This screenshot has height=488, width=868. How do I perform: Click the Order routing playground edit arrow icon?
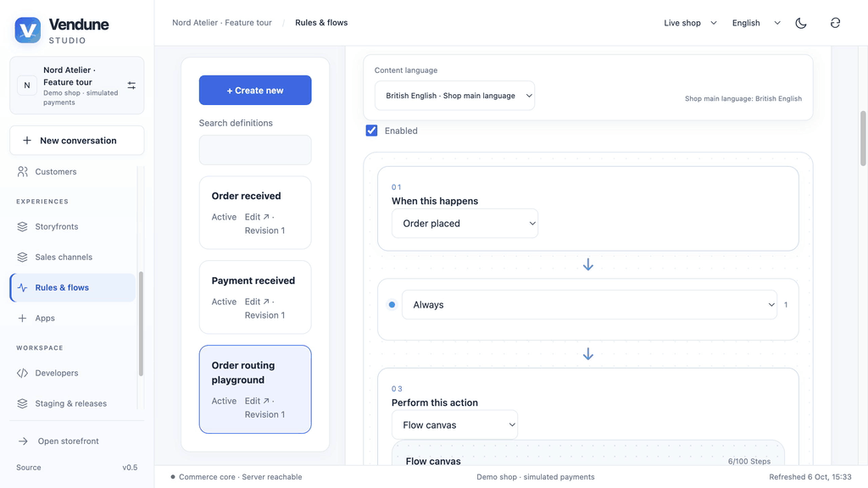point(266,401)
